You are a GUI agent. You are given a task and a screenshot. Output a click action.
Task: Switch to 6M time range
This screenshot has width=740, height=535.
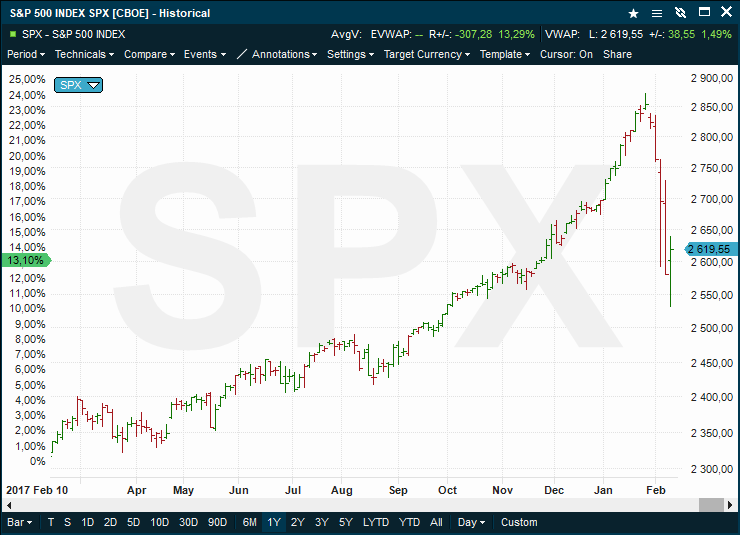(x=249, y=522)
